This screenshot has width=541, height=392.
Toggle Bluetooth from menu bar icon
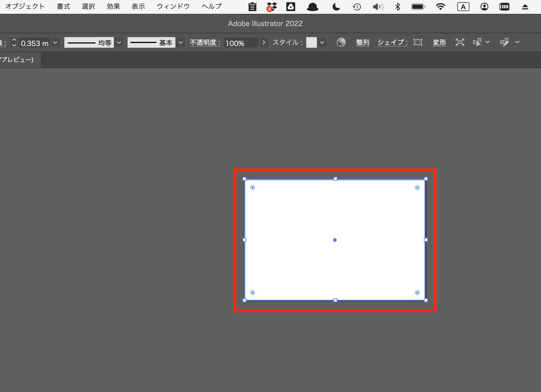coord(398,7)
